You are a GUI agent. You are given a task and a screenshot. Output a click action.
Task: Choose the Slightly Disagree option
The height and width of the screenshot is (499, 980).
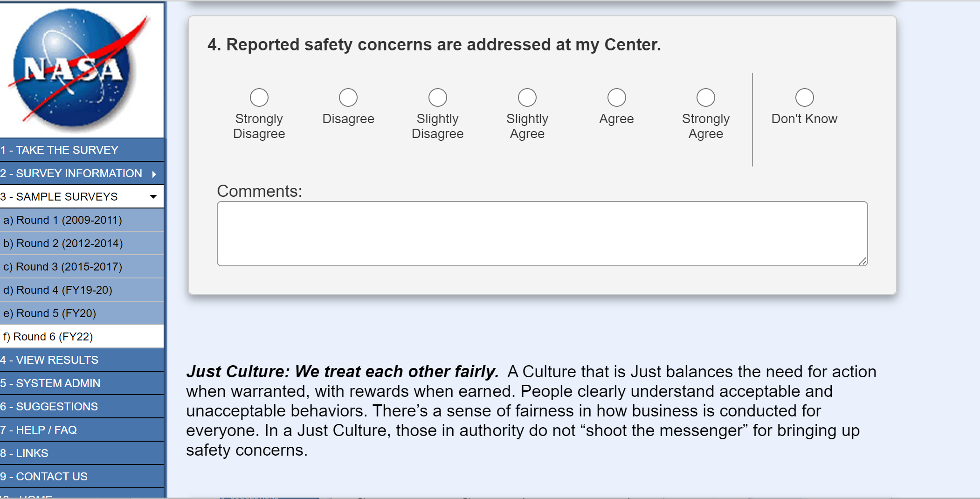[x=438, y=97]
